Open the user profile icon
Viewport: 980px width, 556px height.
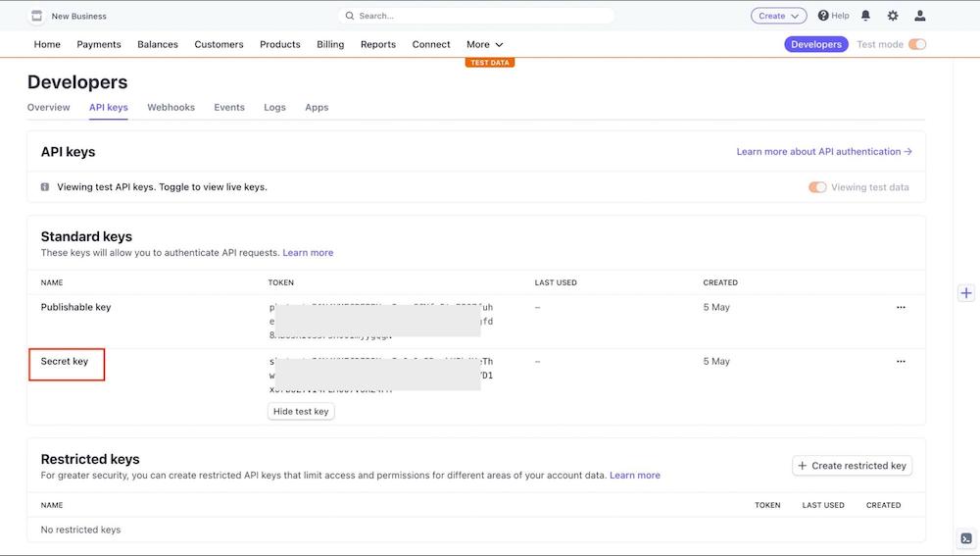click(x=919, y=16)
